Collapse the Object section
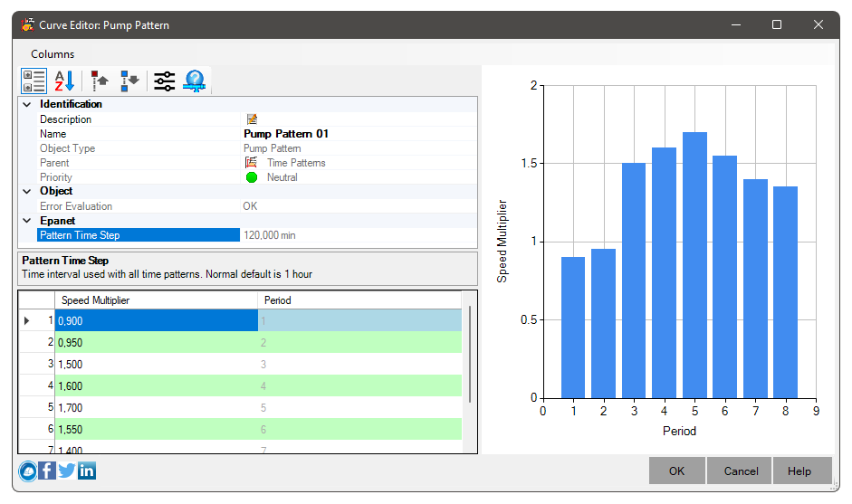The image size is (852, 504). coord(27,192)
